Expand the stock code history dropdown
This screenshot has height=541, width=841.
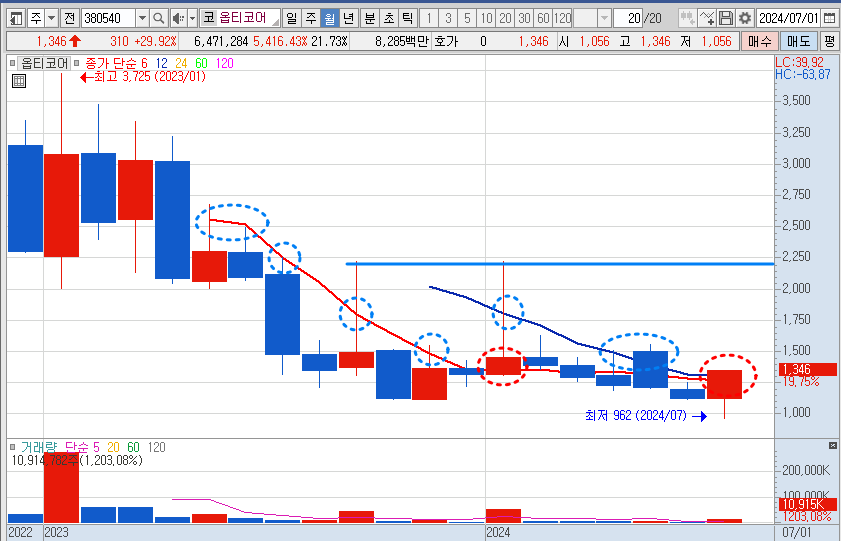click(x=142, y=18)
